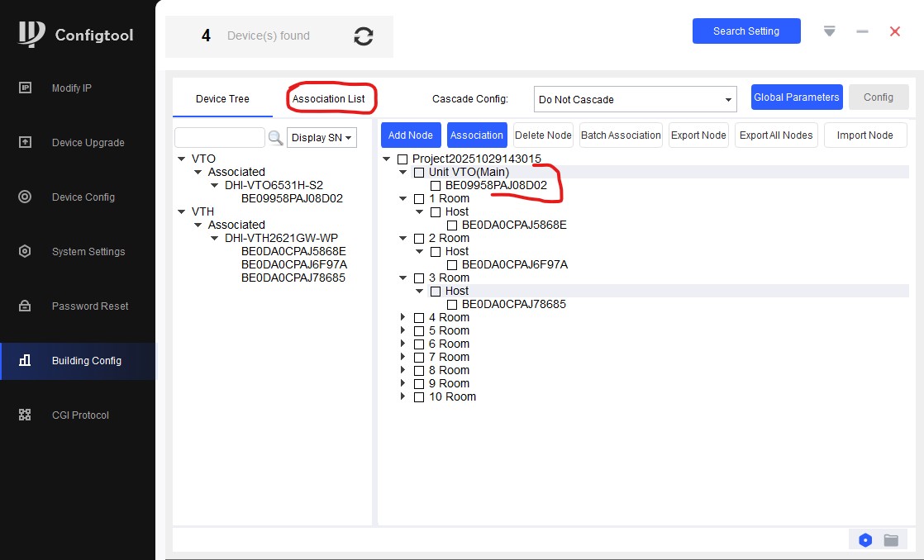The width and height of the screenshot is (924, 560).
Task: Tick the checkbox for 1 Room
Action: point(419,199)
